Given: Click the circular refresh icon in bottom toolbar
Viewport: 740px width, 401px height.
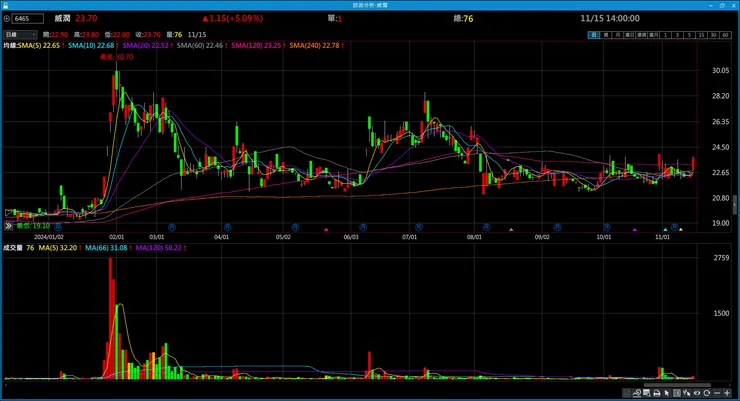Looking at the screenshot, I should pyautogui.click(x=707, y=393).
